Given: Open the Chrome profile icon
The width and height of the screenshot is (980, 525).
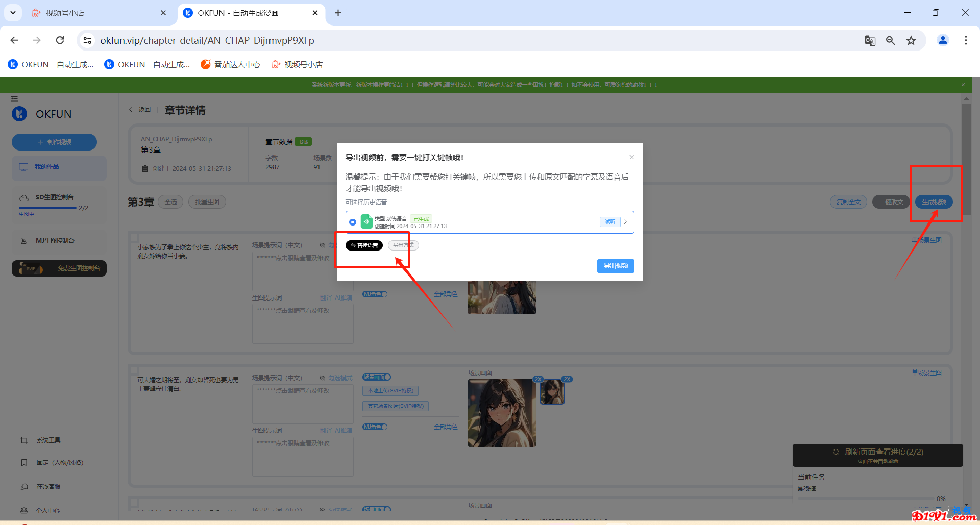Looking at the screenshot, I should [943, 40].
